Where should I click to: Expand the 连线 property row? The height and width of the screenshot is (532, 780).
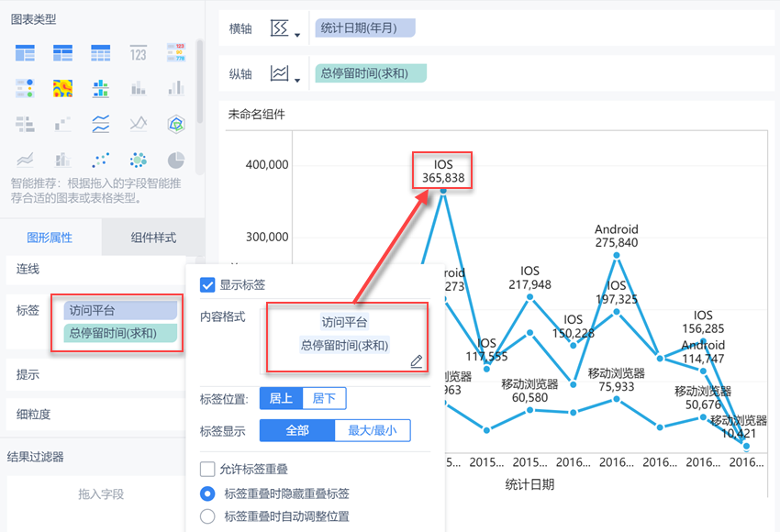click(96, 269)
